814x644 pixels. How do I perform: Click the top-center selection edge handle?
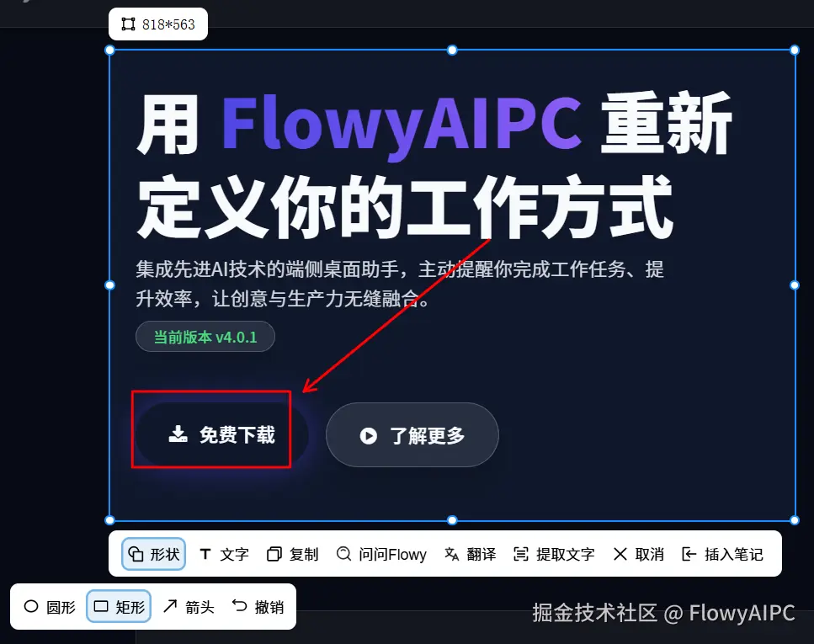tap(452, 51)
